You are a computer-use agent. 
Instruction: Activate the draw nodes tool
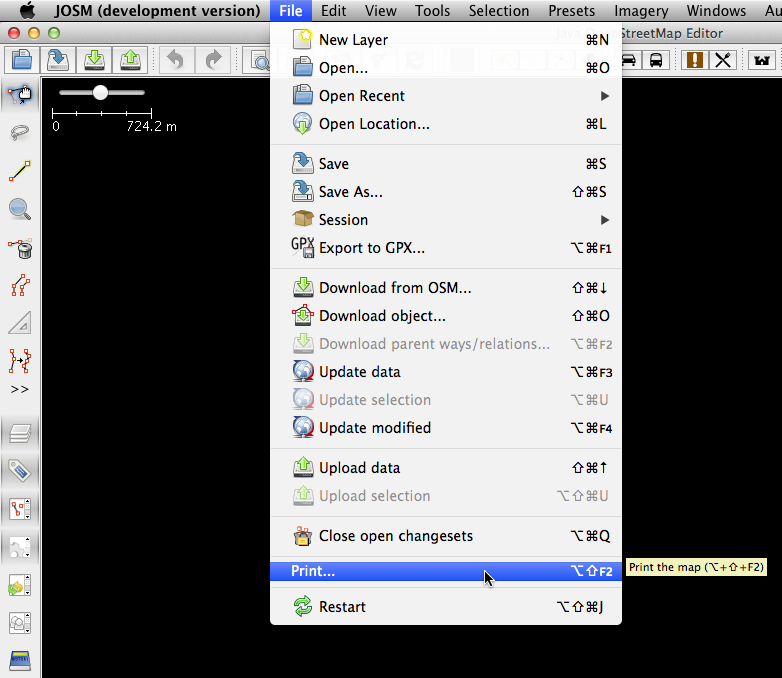[19, 172]
